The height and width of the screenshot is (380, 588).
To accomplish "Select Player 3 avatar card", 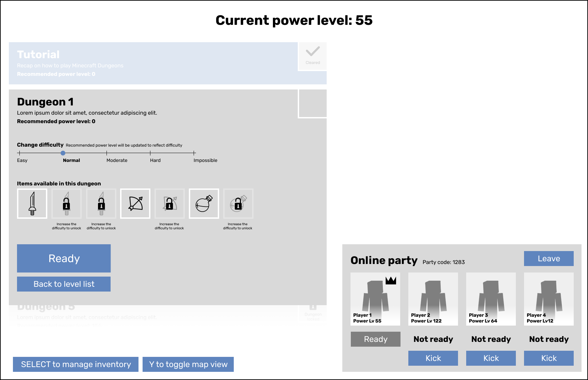I will [491, 299].
